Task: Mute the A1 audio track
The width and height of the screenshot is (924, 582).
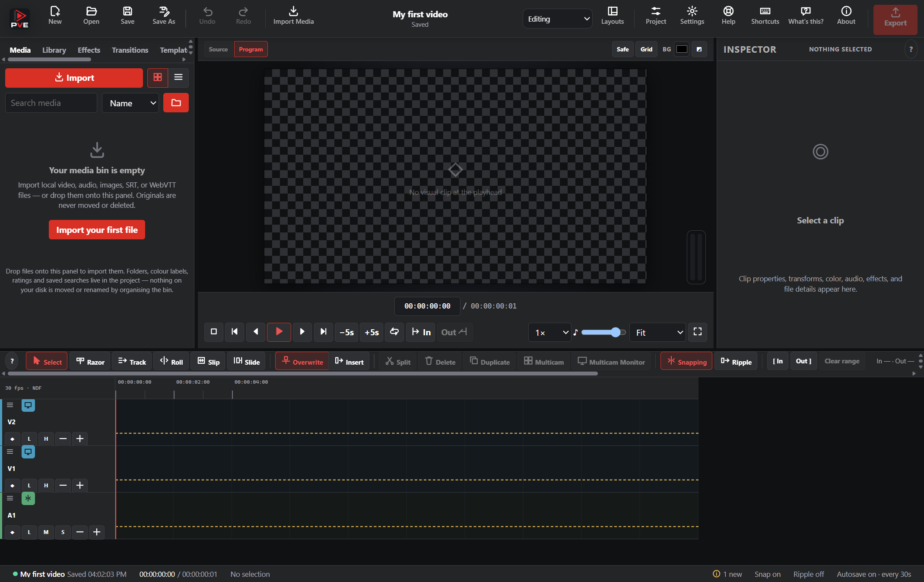Action: (46, 532)
